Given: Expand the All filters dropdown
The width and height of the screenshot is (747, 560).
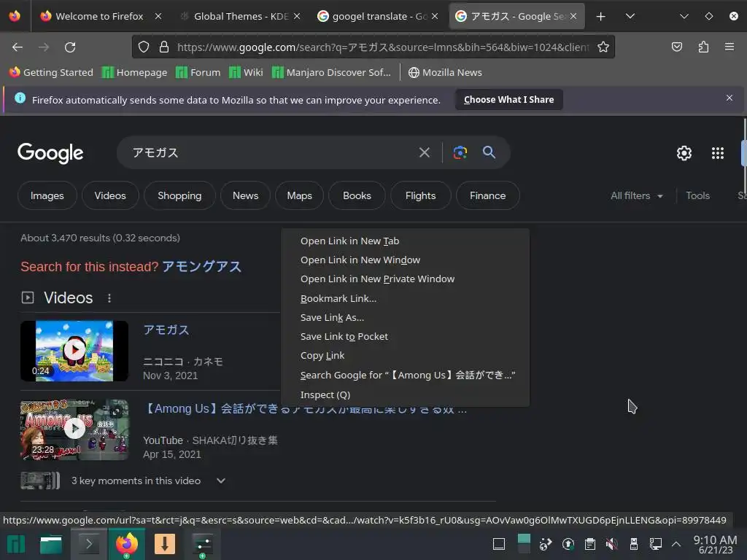Looking at the screenshot, I should click(x=636, y=195).
